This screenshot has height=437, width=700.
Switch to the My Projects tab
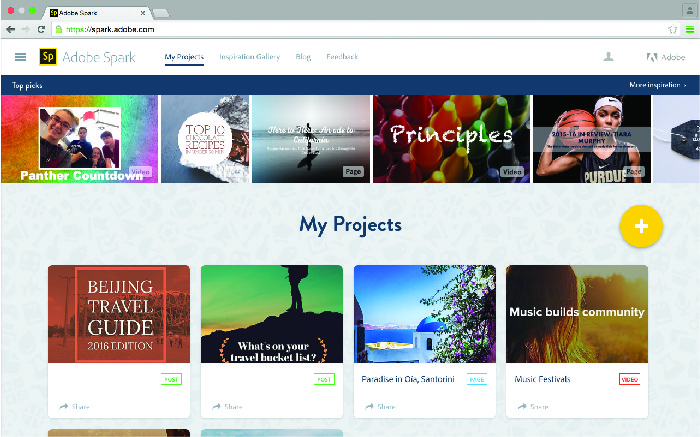point(184,57)
